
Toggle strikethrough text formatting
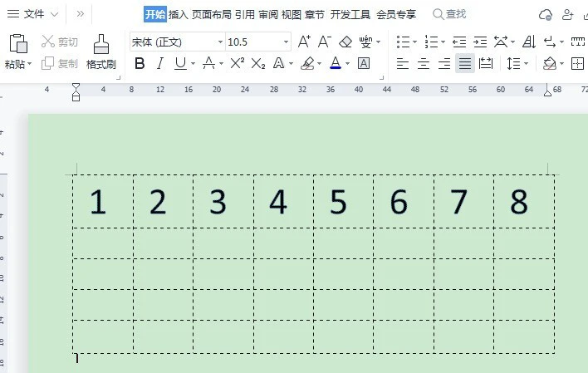[209, 63]
